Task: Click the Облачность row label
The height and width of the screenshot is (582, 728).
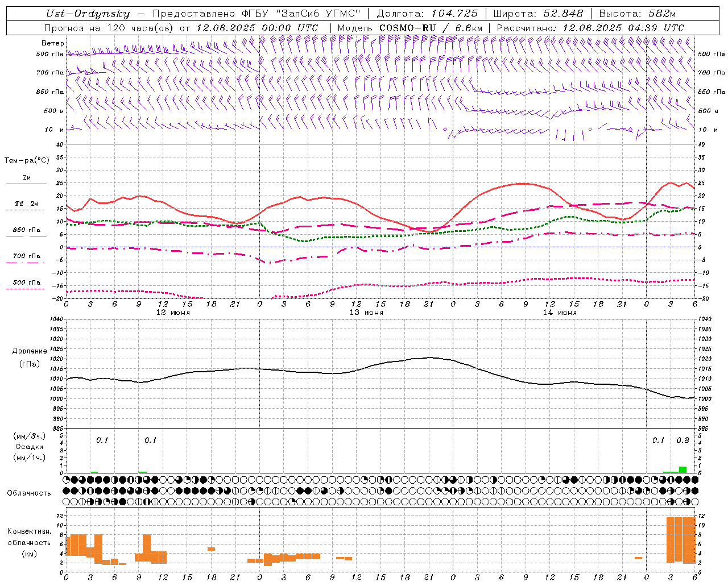Action: [x=29, y=493]
